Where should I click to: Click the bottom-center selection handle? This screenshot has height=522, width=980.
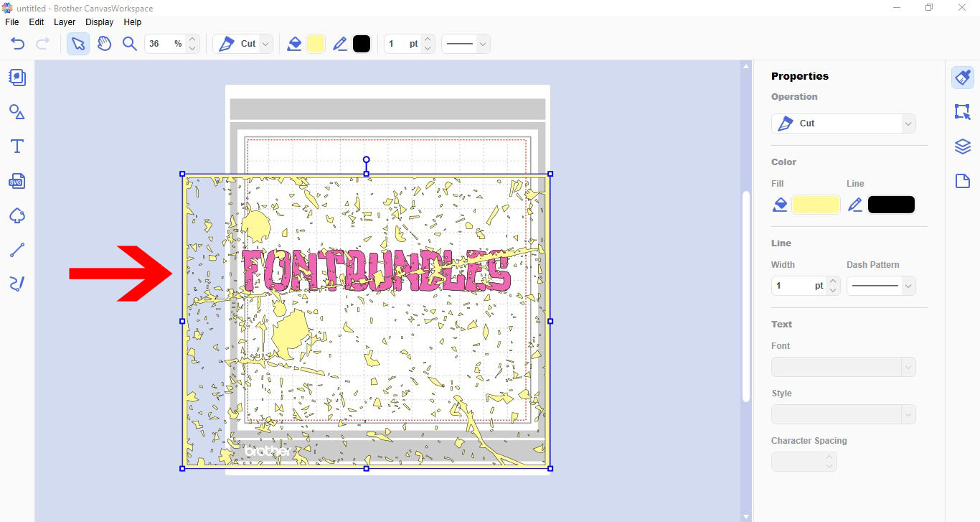[x=367, y=468]
